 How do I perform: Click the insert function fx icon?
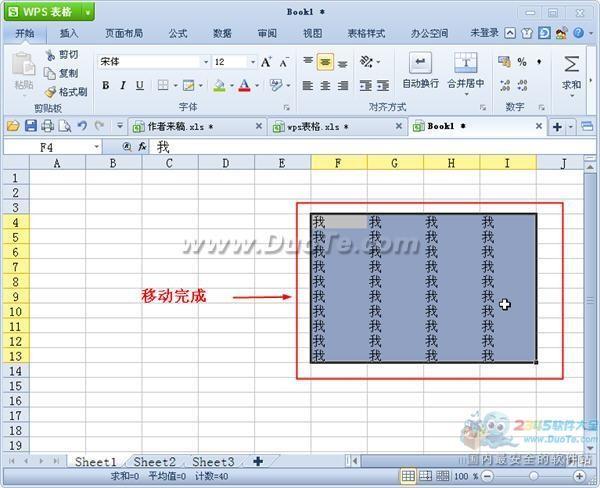click(143, 146)
